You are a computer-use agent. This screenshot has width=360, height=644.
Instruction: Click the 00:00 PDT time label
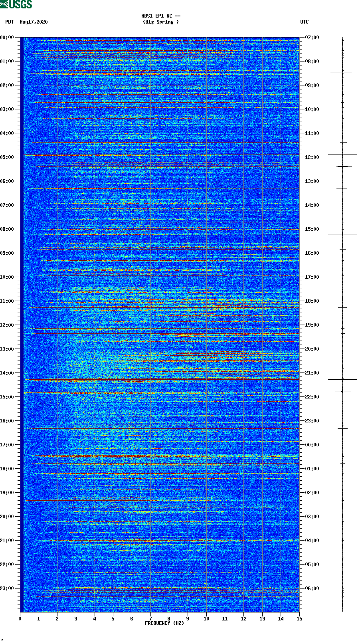click(x=7, y=38)
